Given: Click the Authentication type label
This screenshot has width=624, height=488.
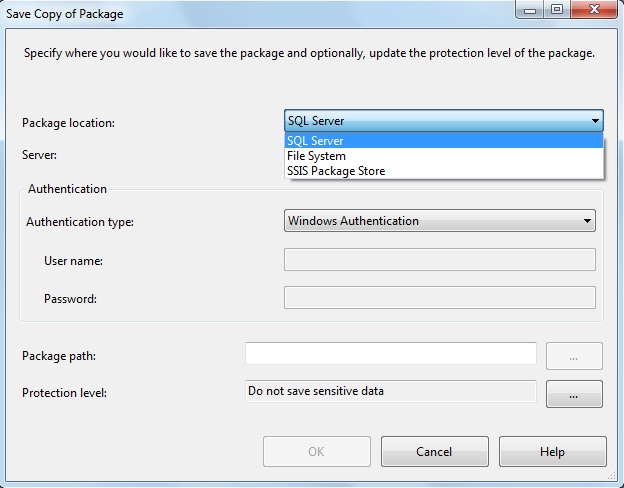Looking at the screenshot, I should click(x=80, y=222).
